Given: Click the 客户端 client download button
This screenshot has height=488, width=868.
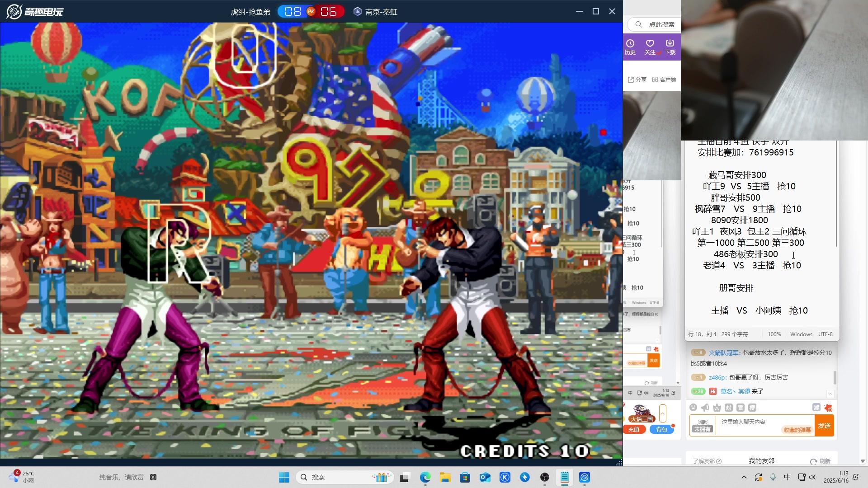Looking at the screenshot, I should tap(664, 80).
